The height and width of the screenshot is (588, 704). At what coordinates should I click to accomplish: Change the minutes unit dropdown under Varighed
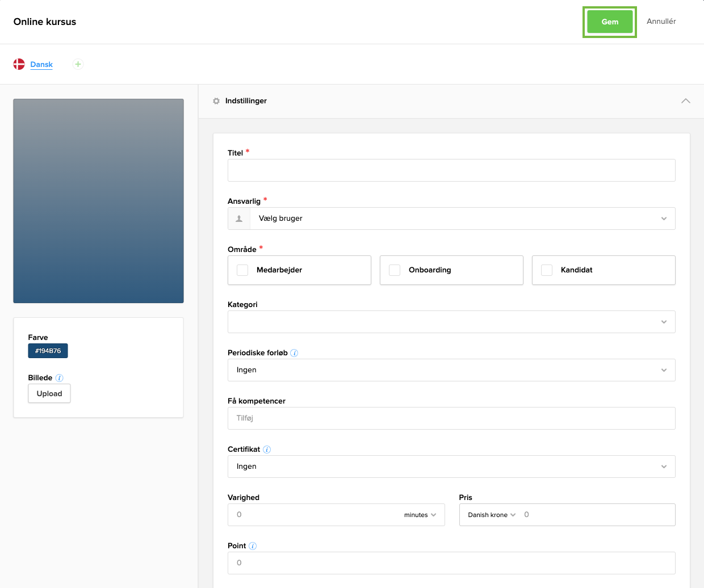[420, 515]
